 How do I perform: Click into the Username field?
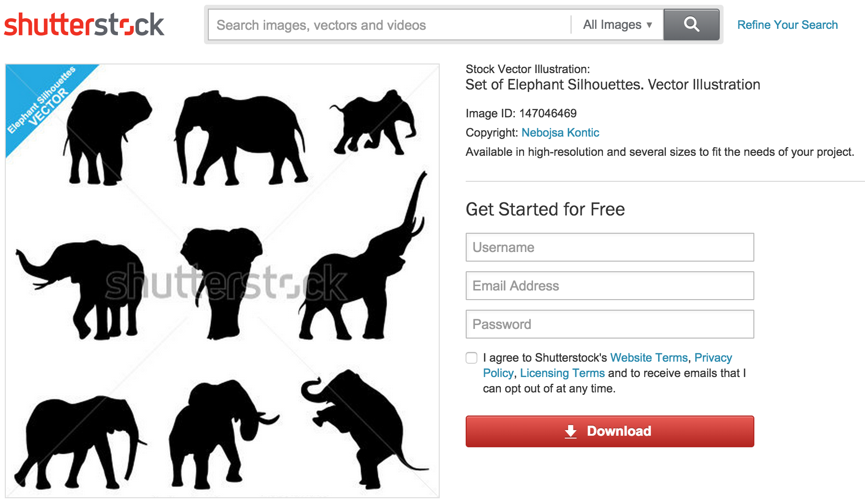[609, 247]
